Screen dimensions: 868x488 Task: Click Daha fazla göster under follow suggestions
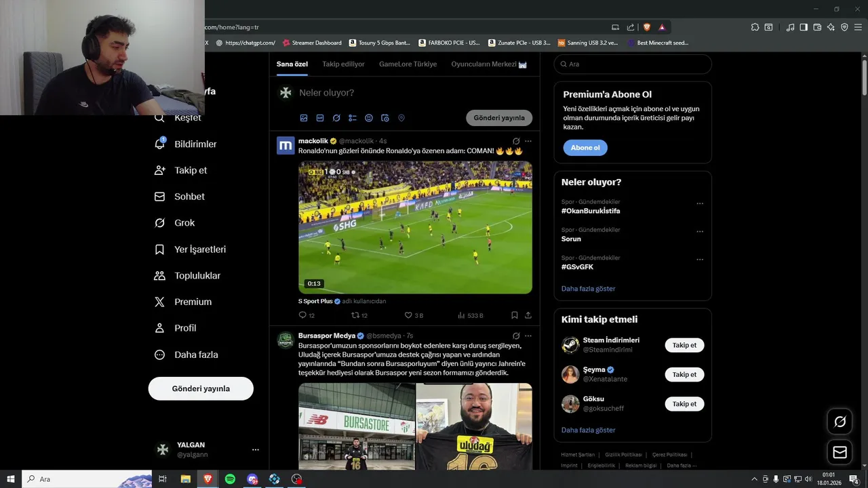tap(589, 430)
